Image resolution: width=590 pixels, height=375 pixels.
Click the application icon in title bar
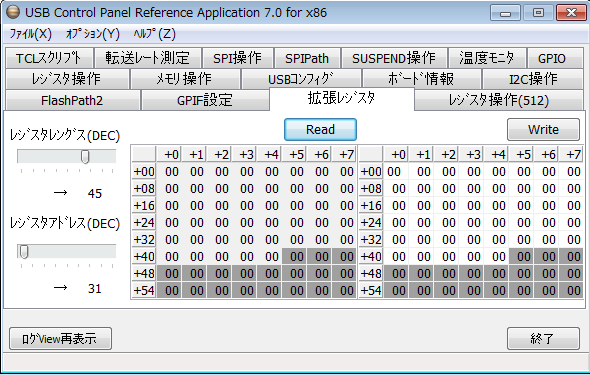click(x=12, y=12)
